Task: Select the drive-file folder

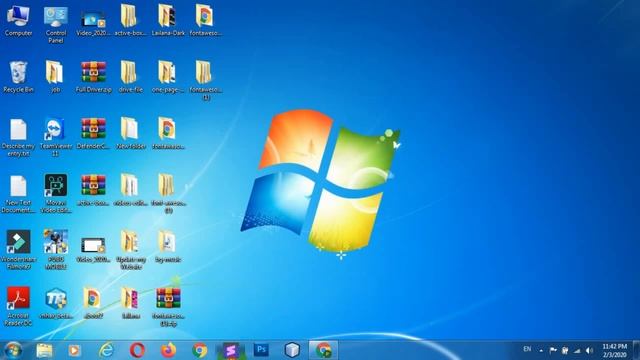Action: pos(130,78)
